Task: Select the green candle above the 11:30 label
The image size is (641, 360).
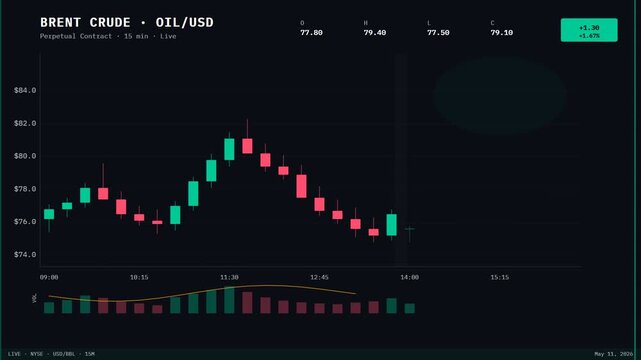Action: click(x=229, y=149)
